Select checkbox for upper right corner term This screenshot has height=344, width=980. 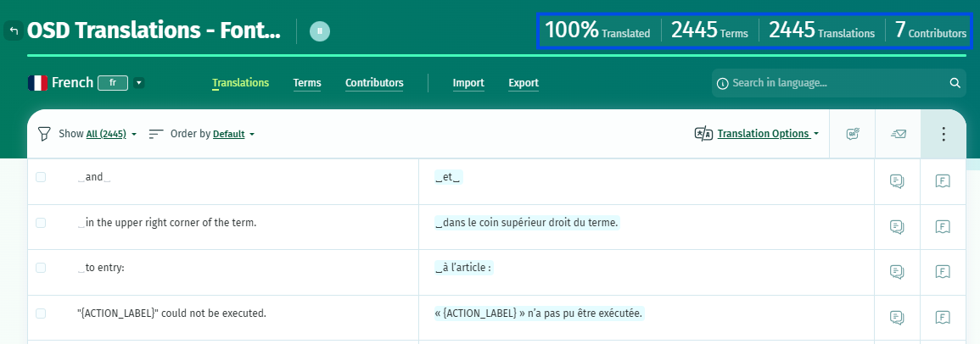pyautogui.click(x=41, y=223)
